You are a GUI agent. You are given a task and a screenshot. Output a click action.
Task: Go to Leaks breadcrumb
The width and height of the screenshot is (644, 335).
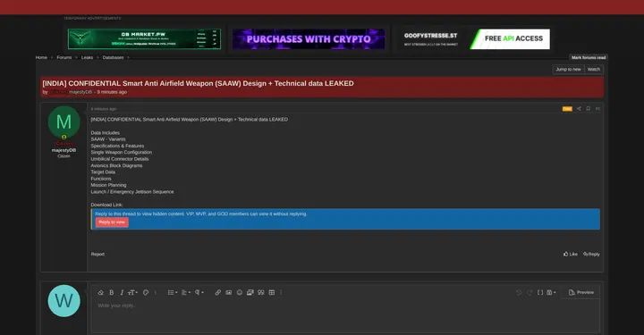click(87, 57)
